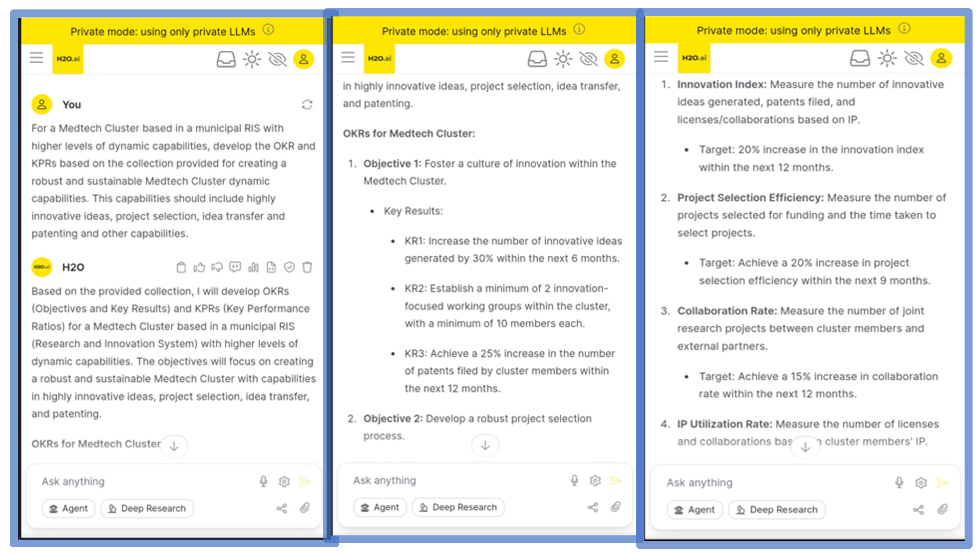Click the Agent button in the left panel

coord(68,508)
